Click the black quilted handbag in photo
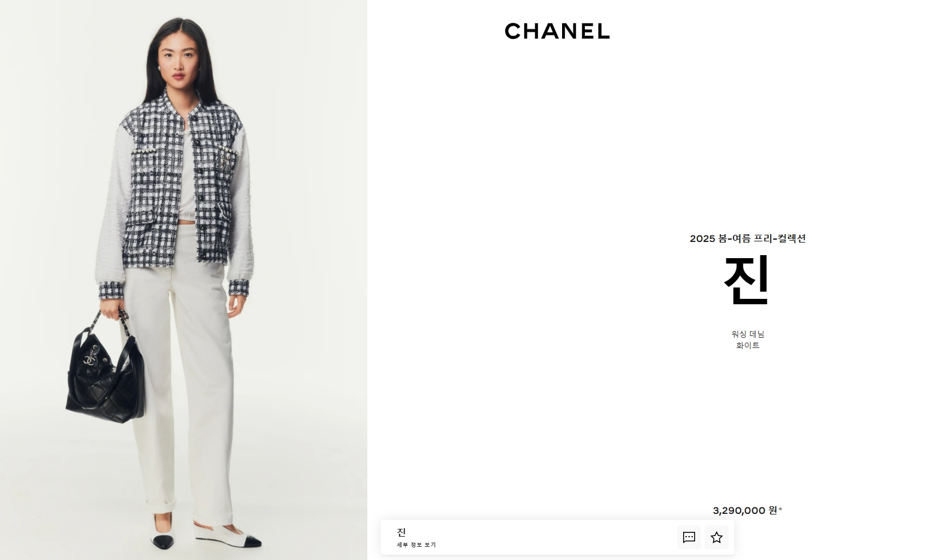This screenshot has height=560, width=933. 106,377
